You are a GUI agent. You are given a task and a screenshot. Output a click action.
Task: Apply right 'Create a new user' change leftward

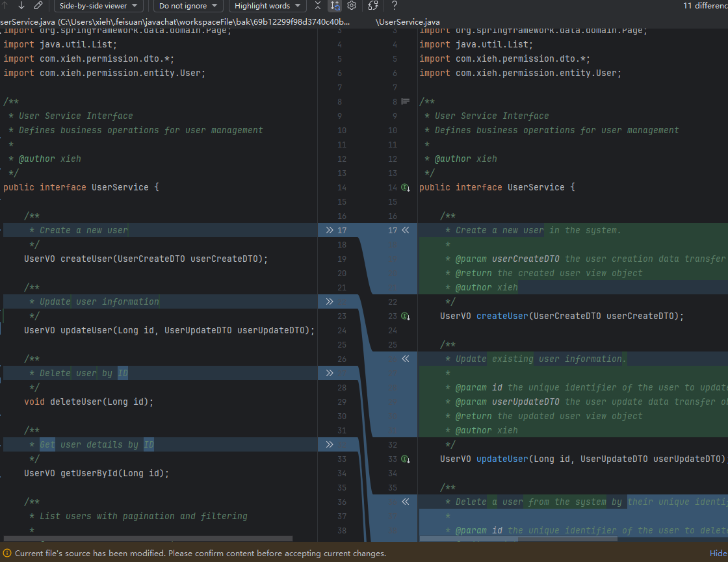(406, 230)
